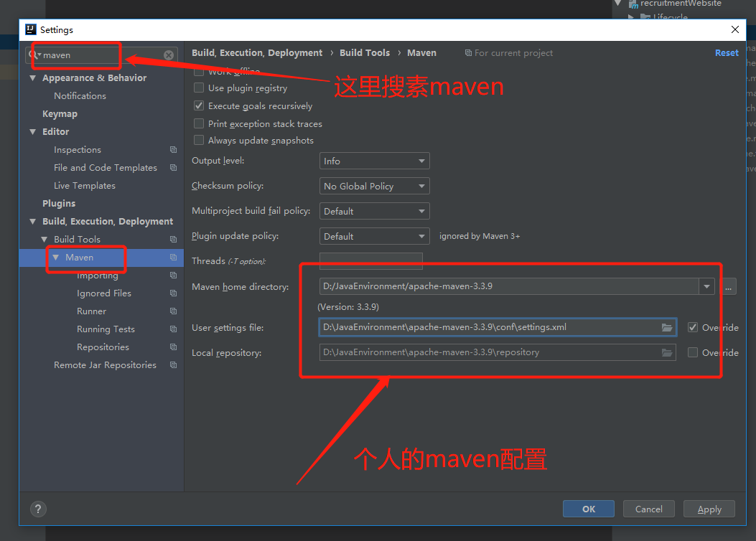Open Live Templates settings page
This screenshot has width=756, height=541.
coord(85,185)
